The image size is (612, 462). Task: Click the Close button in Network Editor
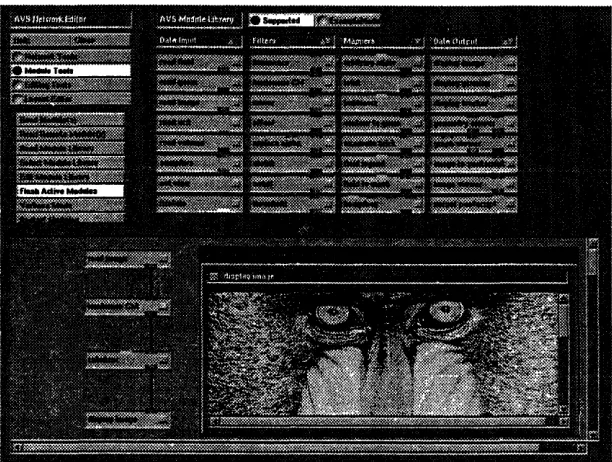tap(100, 40)
